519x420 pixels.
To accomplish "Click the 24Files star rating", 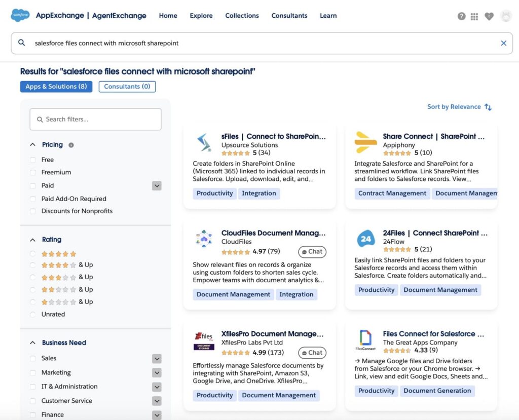I will [x=397, y=249].
